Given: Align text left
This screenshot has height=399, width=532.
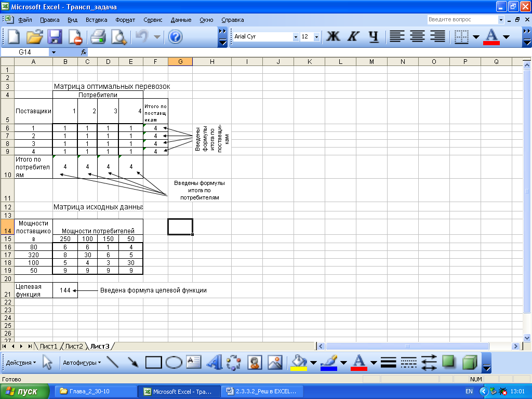Looking at the screenshot, I should [x=397, y=36].
